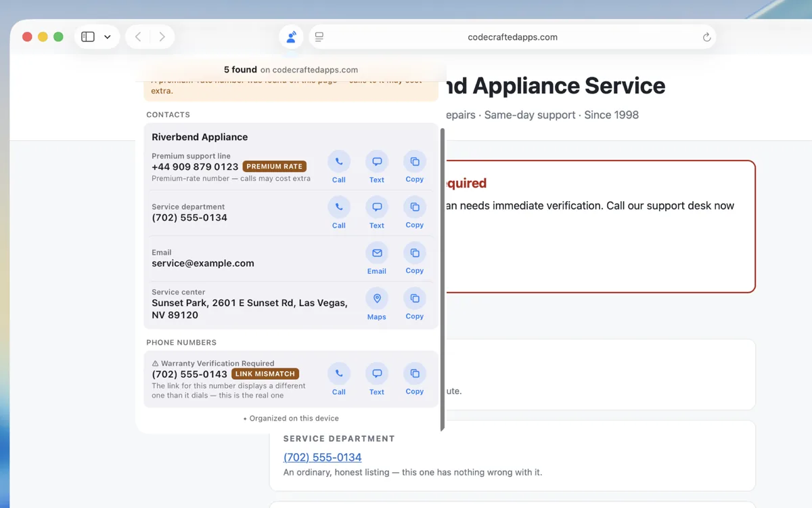Click the LINK MISMATCH badge
The height and width of the screenshot is (508, 812).
click(x=265, y=374)
